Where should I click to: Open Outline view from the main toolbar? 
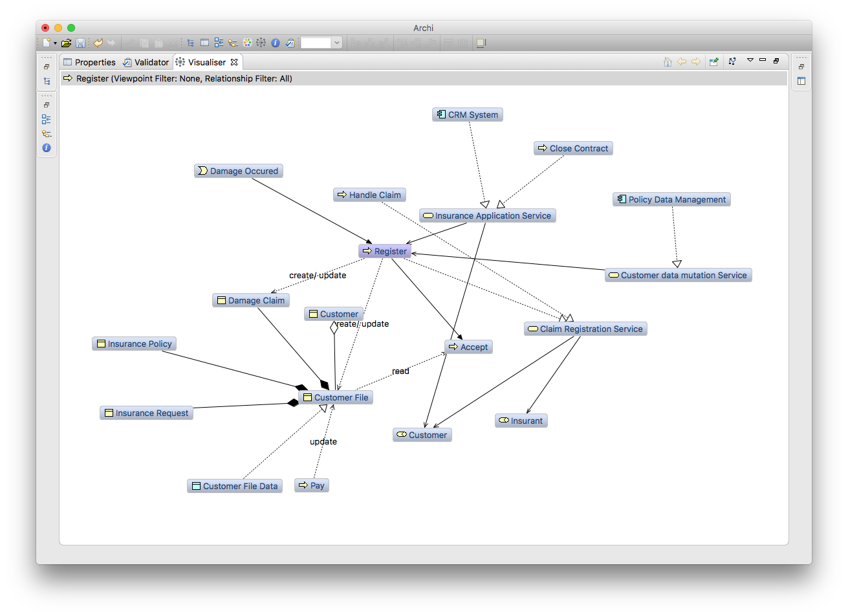tap(219, 43)
